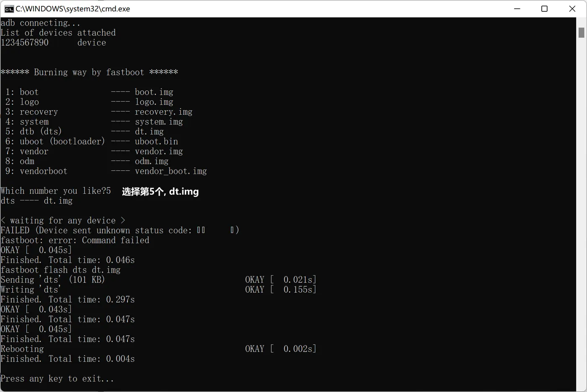Image resolution: width=587 pixels, height=392 pixels.
Task: Click the vertical scrollbar thumb
Action: (x=581, y=32)
